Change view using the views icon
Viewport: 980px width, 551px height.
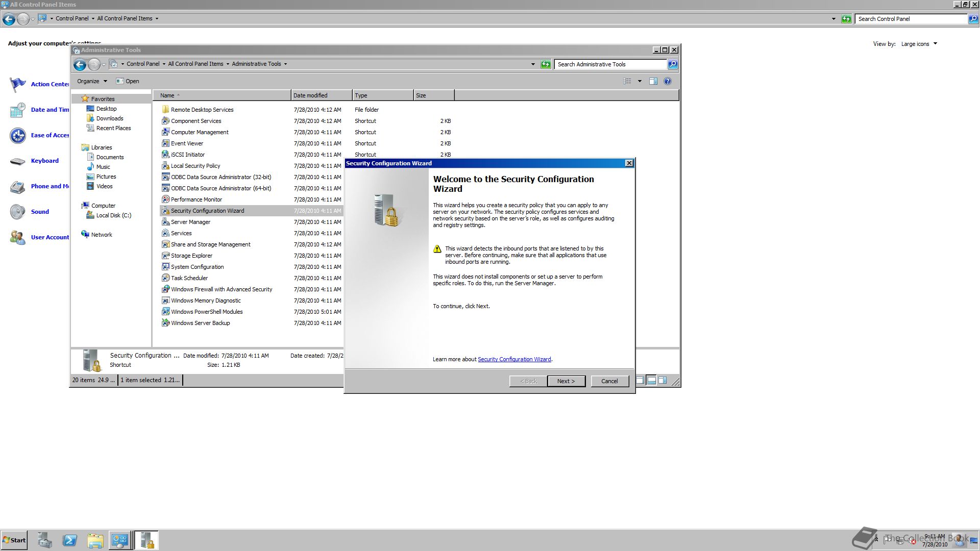(x=627, y=81)
